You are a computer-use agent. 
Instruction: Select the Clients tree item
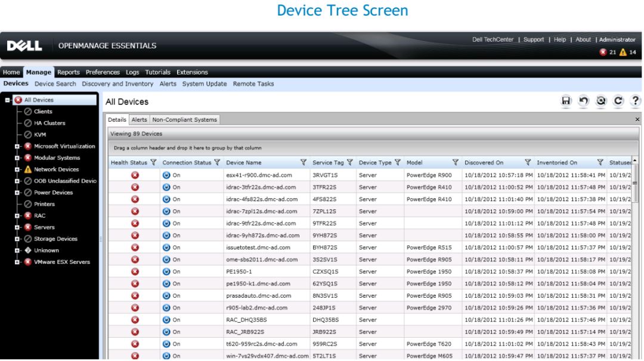click(x=43, y=112)
